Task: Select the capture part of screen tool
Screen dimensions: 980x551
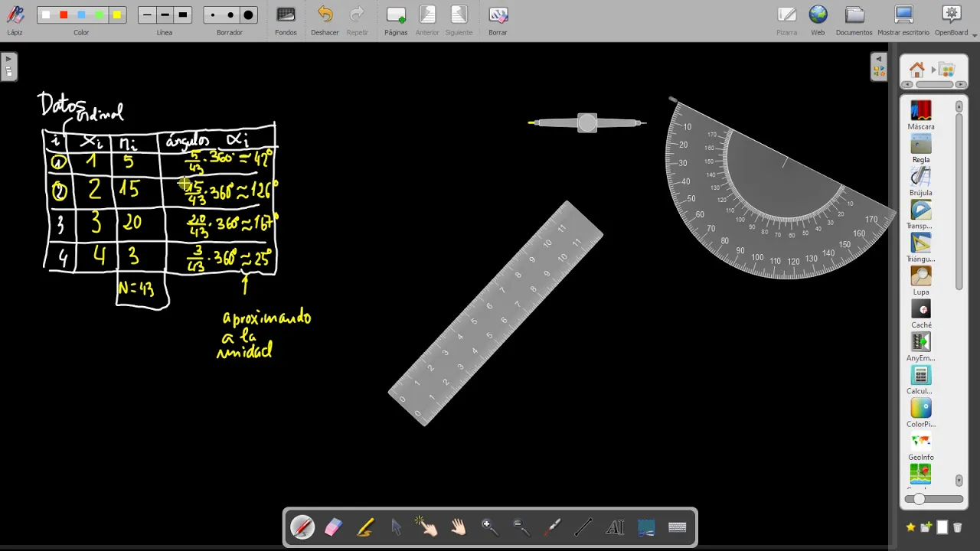Action: click(646, 527)
